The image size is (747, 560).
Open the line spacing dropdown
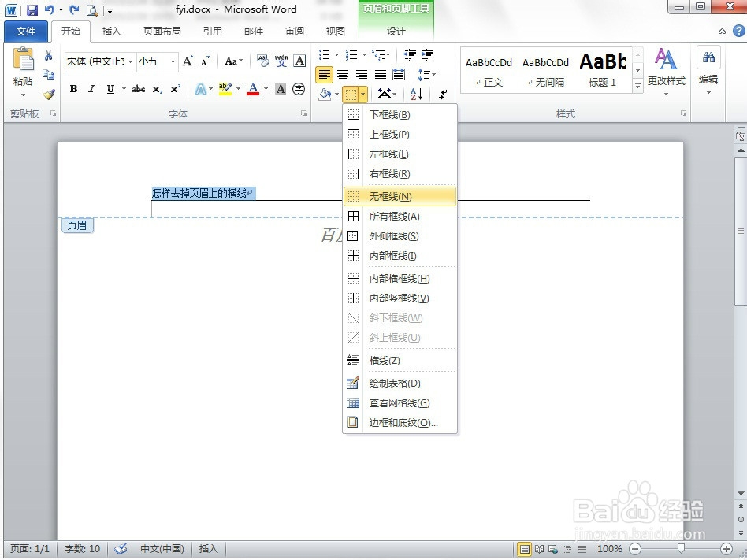click(x=426, y=74)
